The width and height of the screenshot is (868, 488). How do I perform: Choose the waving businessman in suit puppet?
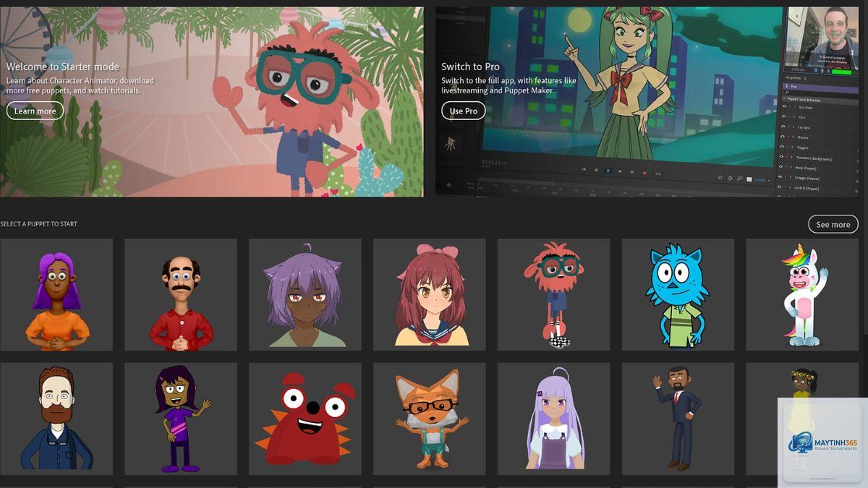(x=678, y=419)
